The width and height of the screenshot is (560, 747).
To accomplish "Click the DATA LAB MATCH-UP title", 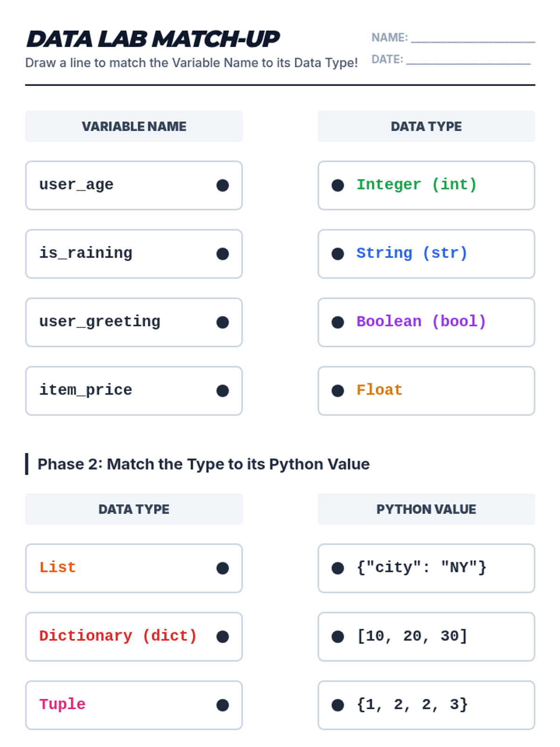I will point(153,39).
